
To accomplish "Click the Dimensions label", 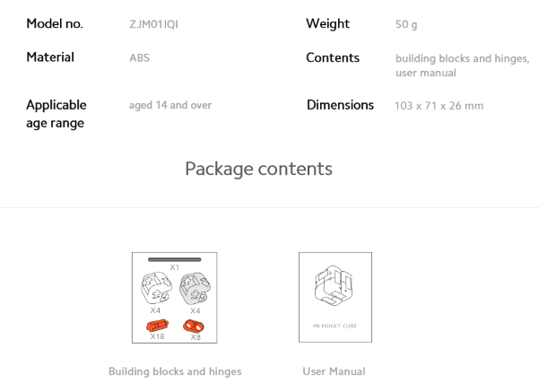I will [x=340, y=105].
